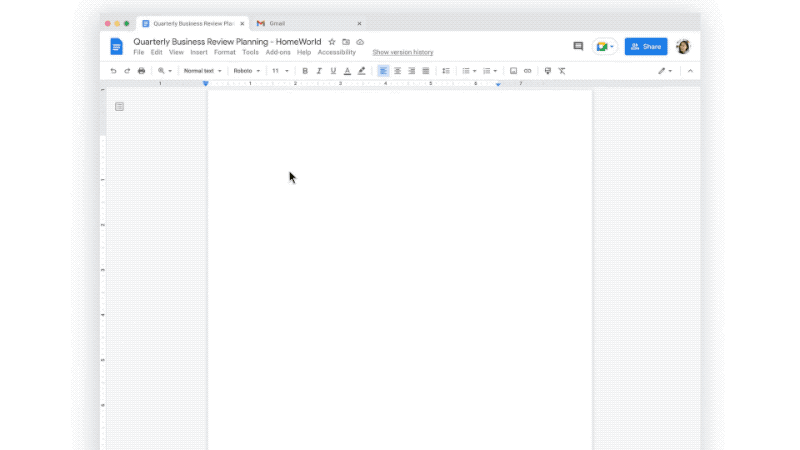This screenshot has width=800, height=450.
Task: Open the Normal text style dropdown
Action: point(202,71)
